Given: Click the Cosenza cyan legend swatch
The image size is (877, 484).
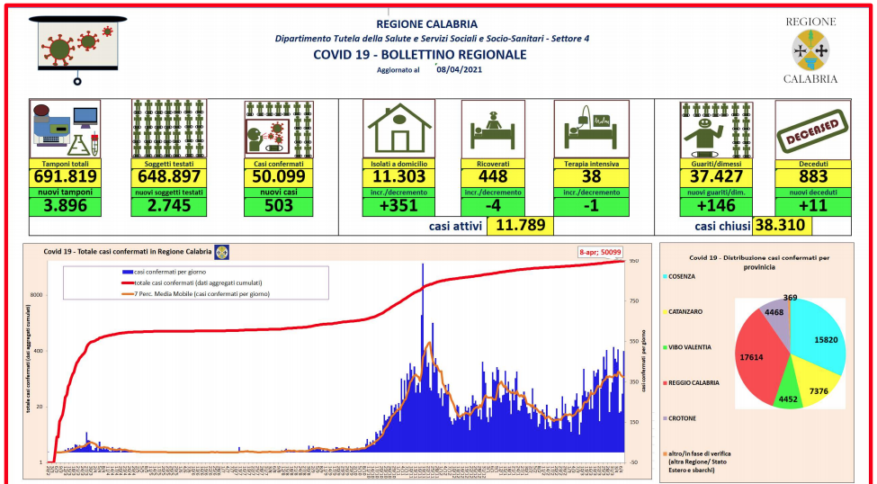Looking at the screenshot, I should tap(664, 276).
